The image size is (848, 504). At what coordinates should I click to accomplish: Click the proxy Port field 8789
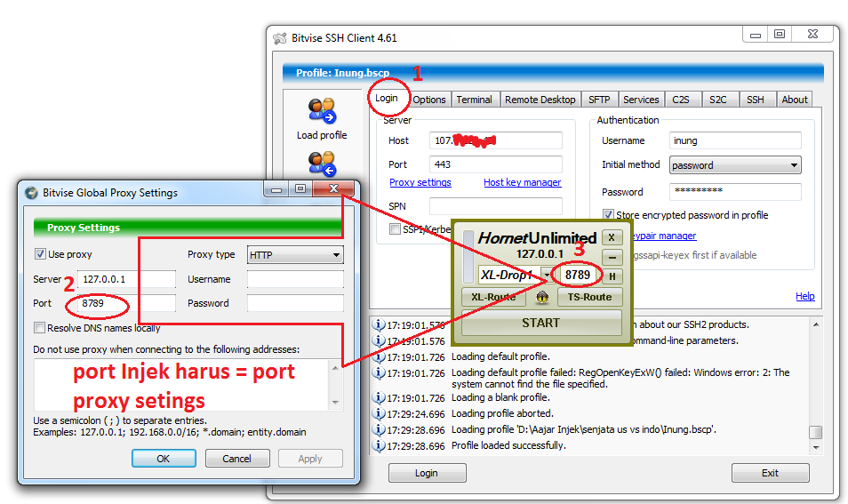[x=126, y=303]
